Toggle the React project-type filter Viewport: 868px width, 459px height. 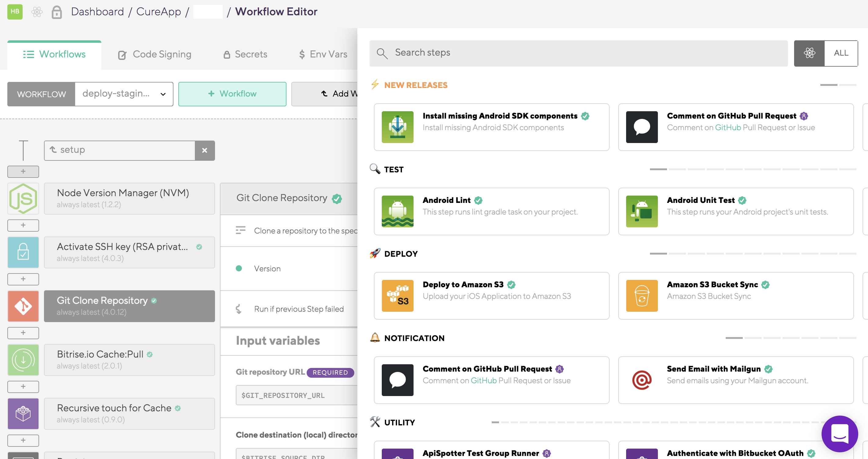pyautogui.click(x=809, y=53)
